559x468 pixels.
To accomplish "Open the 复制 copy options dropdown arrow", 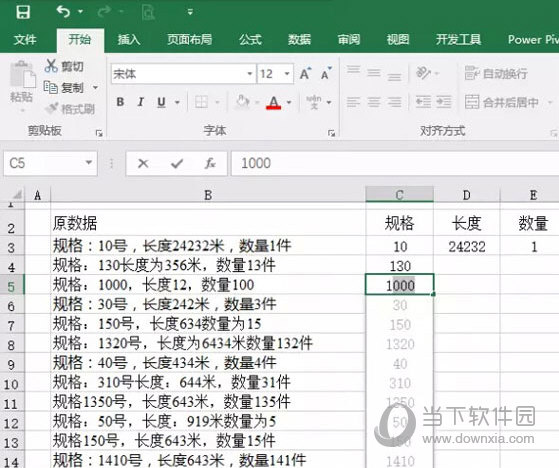I will click(x=95, y=87).
